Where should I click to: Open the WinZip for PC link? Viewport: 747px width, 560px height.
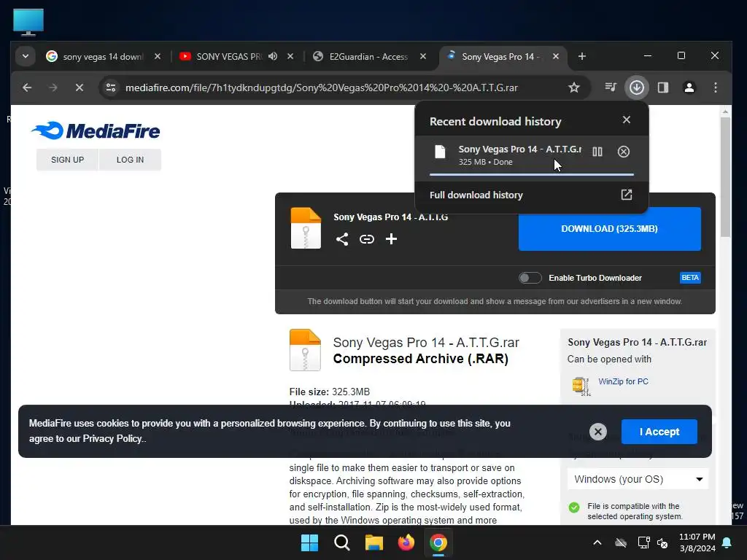[623, 381]
